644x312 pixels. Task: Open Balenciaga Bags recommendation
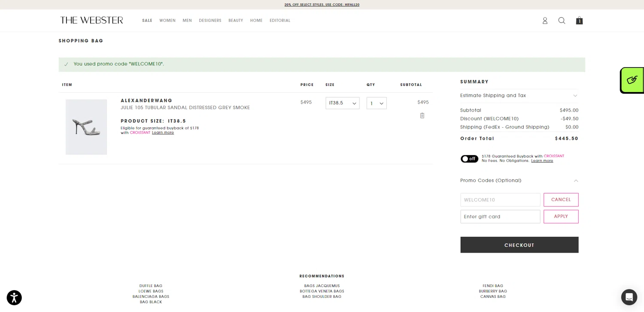click(151, 297)
